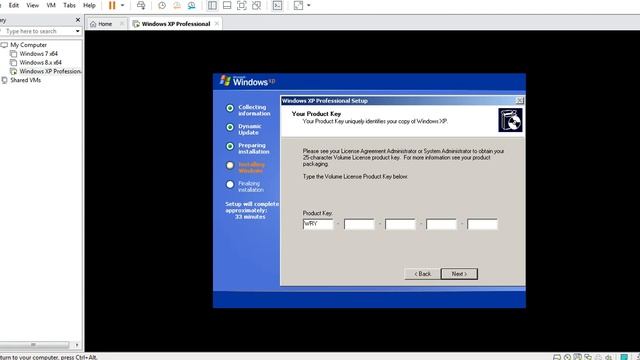Click the teal message log icon
This screenshot has height=360, width=640.
click(x=624, y=357)
